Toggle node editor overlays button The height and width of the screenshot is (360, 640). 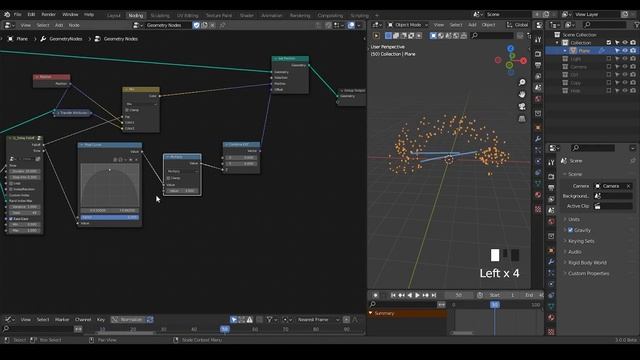[351, 25]
